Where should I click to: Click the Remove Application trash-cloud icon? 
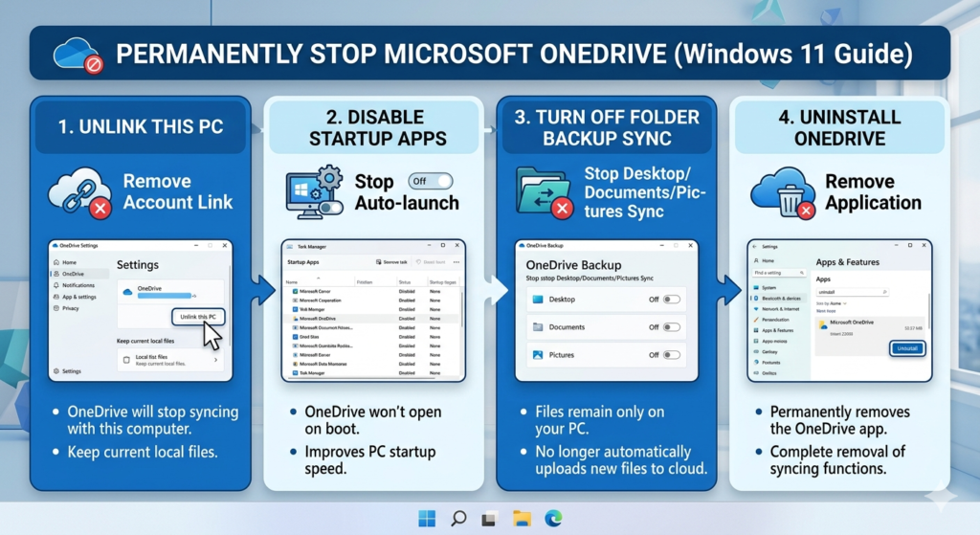coord(783,192)
